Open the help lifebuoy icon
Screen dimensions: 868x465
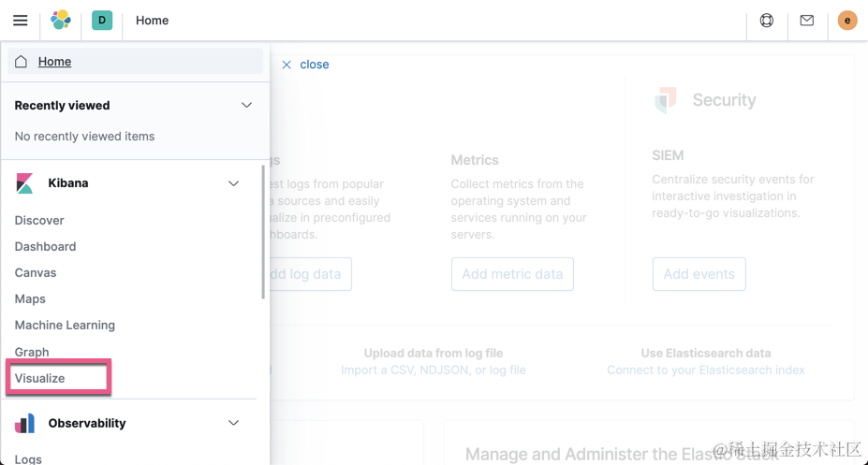click(767, 21)
